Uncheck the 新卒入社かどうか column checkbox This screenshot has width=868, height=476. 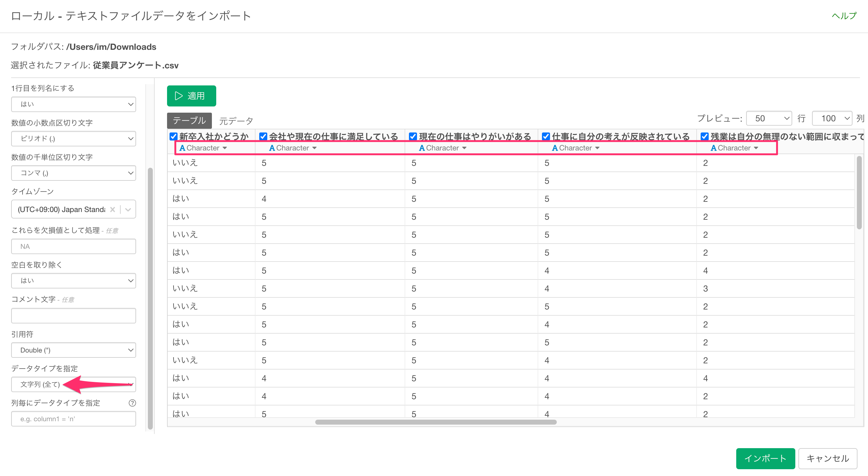tap(174, 136)
